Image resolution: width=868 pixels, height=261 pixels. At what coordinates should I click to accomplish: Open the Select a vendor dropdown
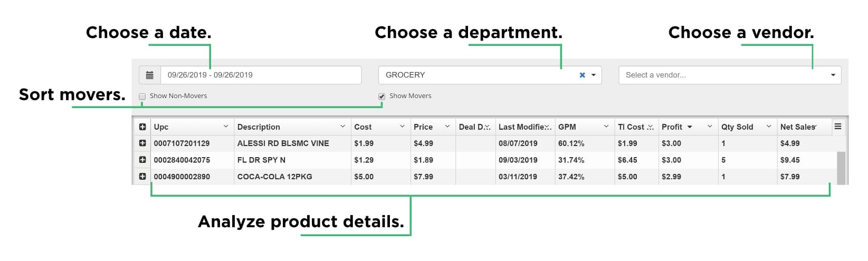tap(729, 75)
